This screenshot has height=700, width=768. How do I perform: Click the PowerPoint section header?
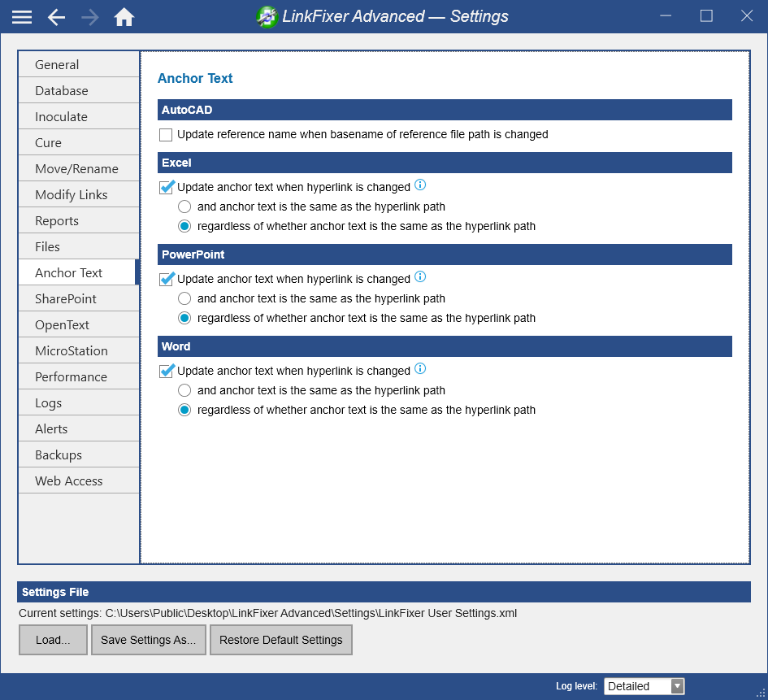[x=445, y=254]
